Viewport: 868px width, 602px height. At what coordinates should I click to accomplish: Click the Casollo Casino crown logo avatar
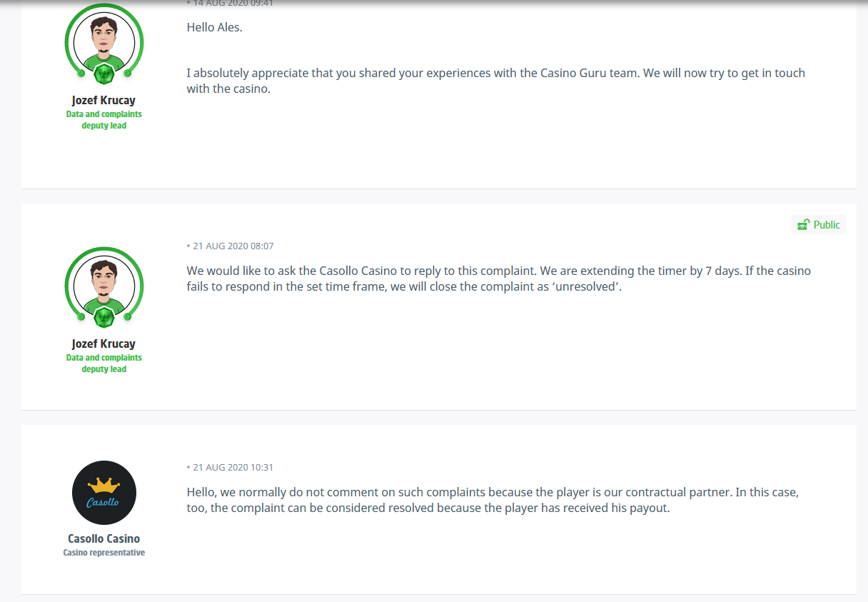[x=104, y=493]
